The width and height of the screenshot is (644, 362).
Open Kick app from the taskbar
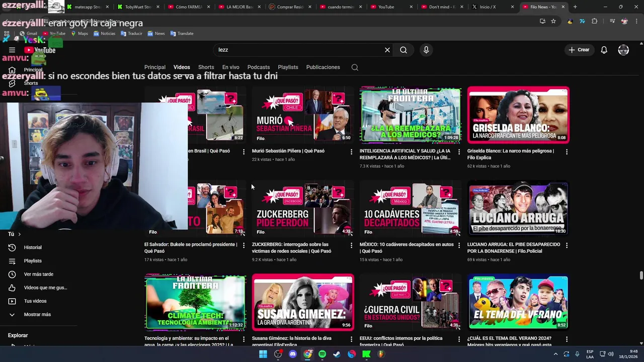click(x=366, y=354)
